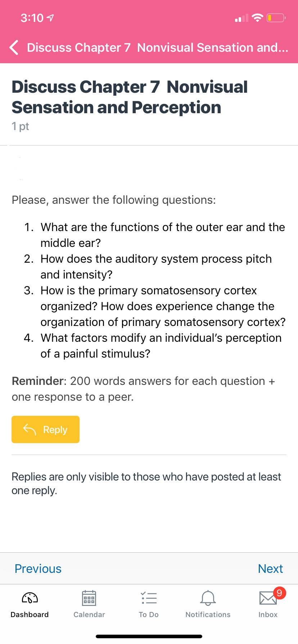The width and height of the screenshot is (298, 644).
Task: Open the Calendar tab icon
Action: pos(89,598)
